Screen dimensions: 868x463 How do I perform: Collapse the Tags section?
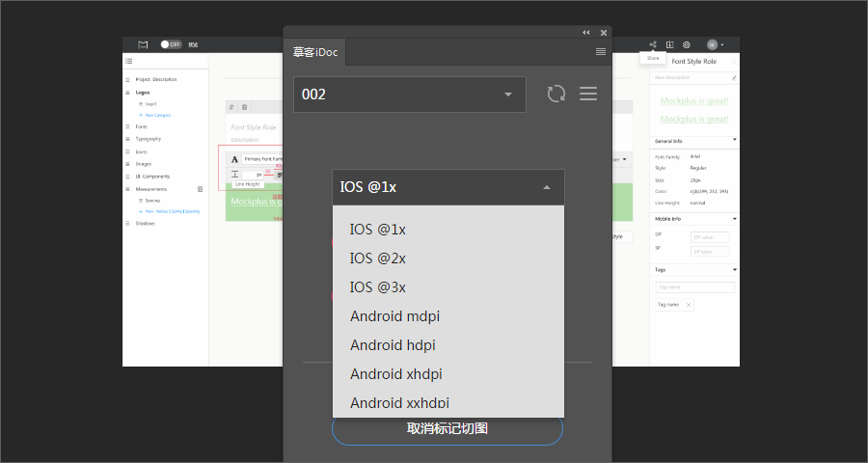tap(735, 270)
